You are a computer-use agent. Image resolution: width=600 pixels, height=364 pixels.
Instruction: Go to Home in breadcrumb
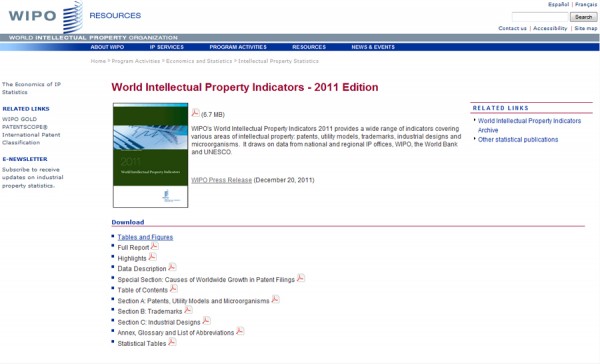(98, 61)
